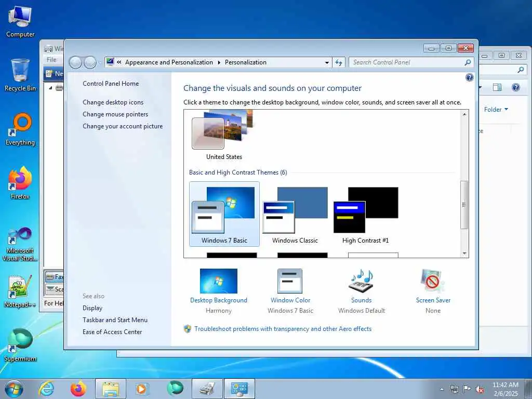
Task: Click the refresh button beside address bar
Action: click(339, 62)
